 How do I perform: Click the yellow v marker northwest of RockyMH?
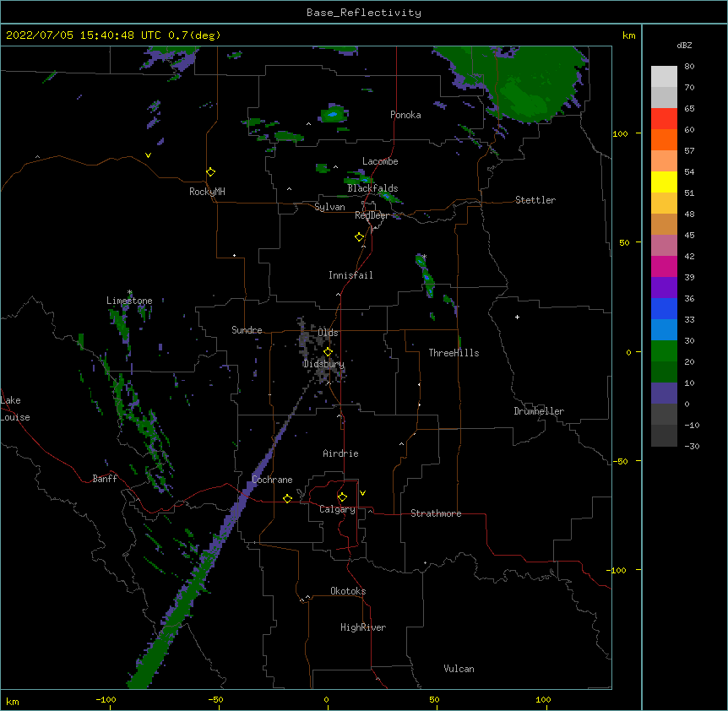click(x=148, y=155)
